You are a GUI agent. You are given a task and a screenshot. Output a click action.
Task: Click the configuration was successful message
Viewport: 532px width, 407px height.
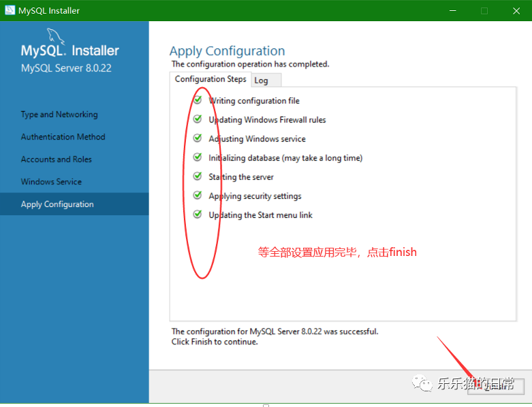(x=275, y=331)
